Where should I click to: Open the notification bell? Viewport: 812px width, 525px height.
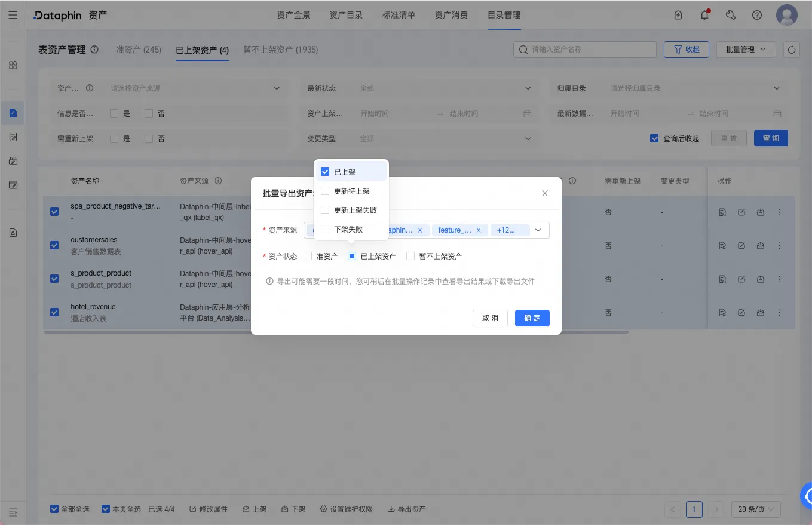pyautogui.click(x=704, y=15)
